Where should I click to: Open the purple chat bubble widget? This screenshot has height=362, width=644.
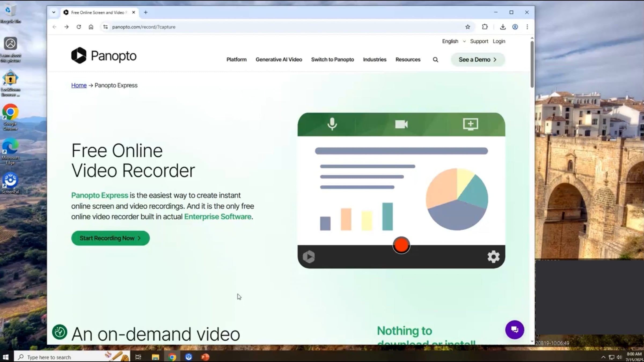tap(514, 330)
